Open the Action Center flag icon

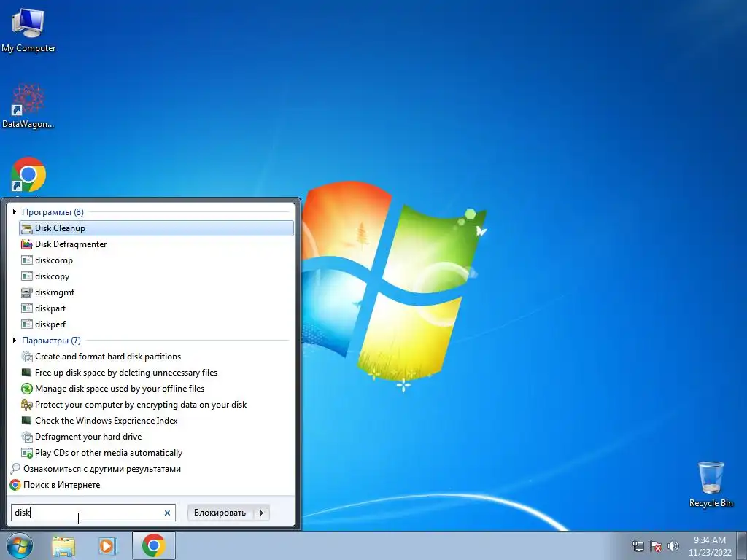click(x=656, y=546)
